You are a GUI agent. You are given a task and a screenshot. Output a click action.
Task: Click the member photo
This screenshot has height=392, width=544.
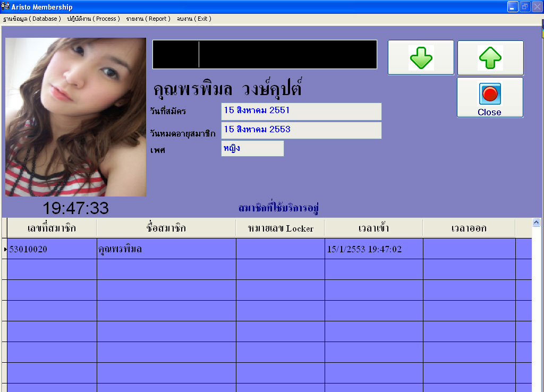[x=75, y=117]
